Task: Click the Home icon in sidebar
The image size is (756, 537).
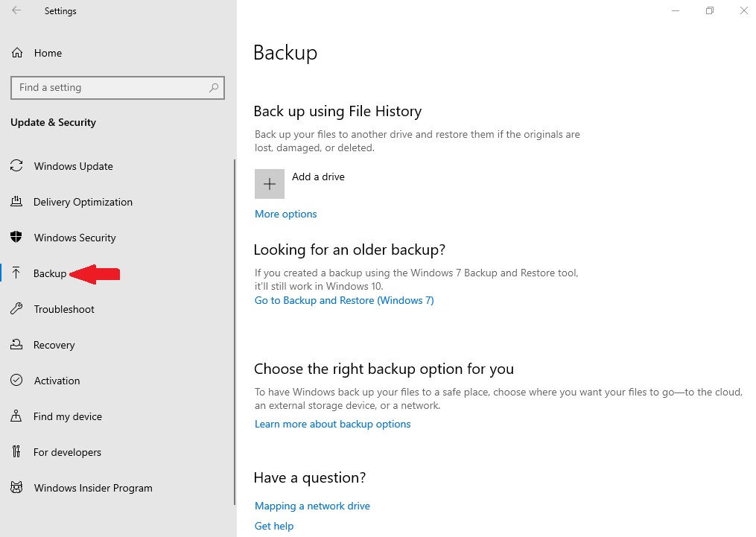Action: (x=16, y=53)
